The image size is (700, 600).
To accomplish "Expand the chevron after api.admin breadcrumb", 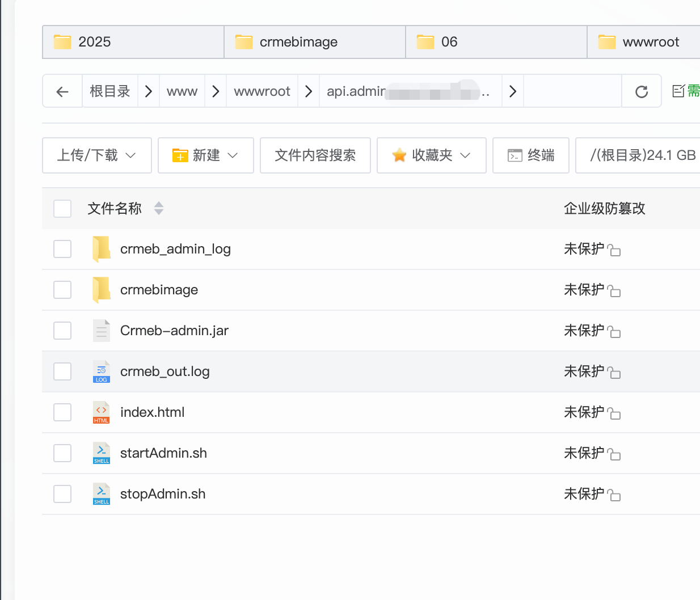I will point(513,91).
